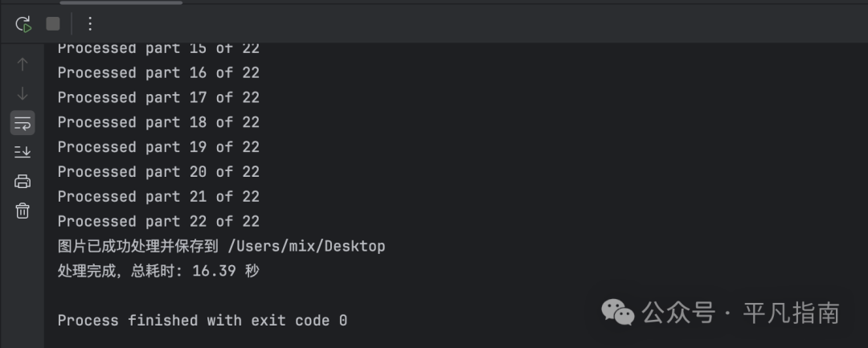This screenshot has height=348, width=868.
Task: Clear all console output with trash icon
Action: tap(23, 211)
